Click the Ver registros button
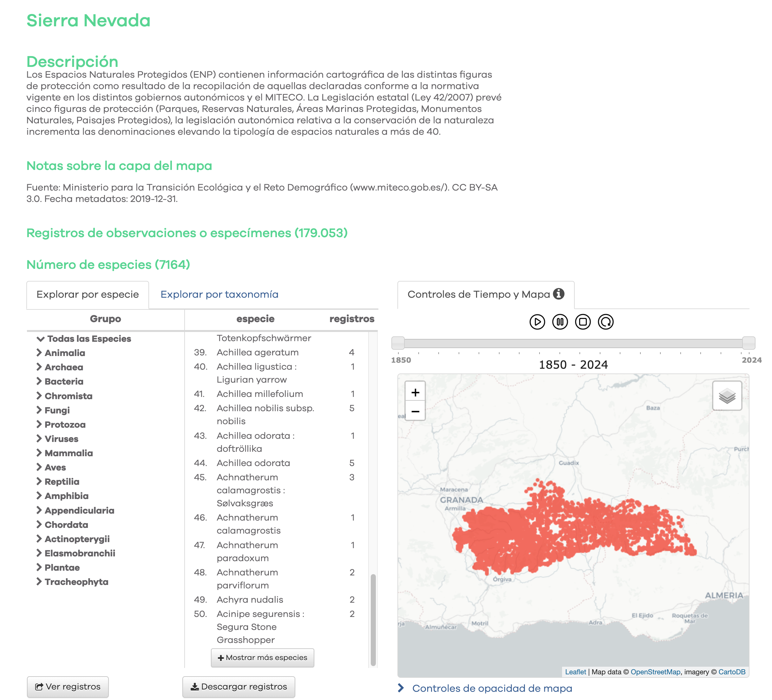 point(68,687)
